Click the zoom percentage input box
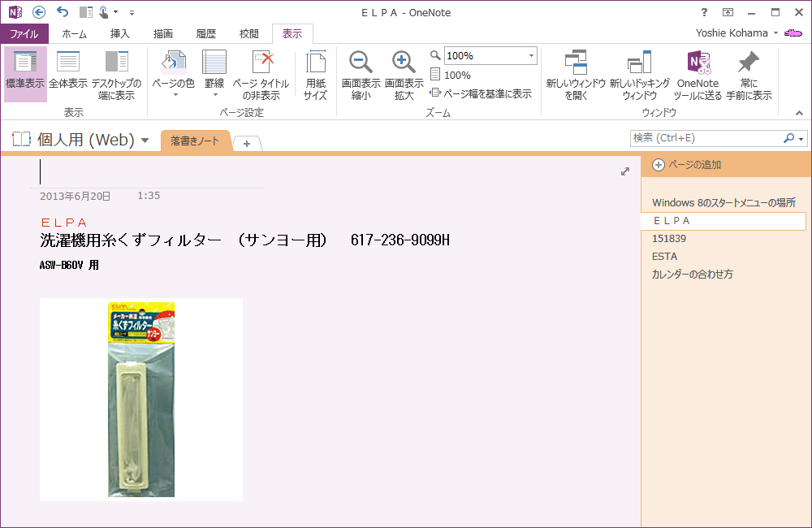The image size is (812, 528). point(485,55)
